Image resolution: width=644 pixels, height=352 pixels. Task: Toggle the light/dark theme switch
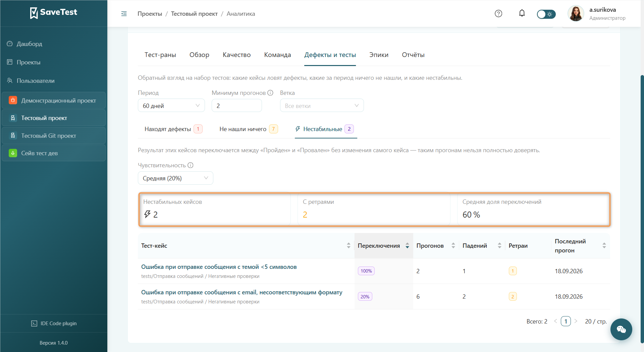(546, 14)
